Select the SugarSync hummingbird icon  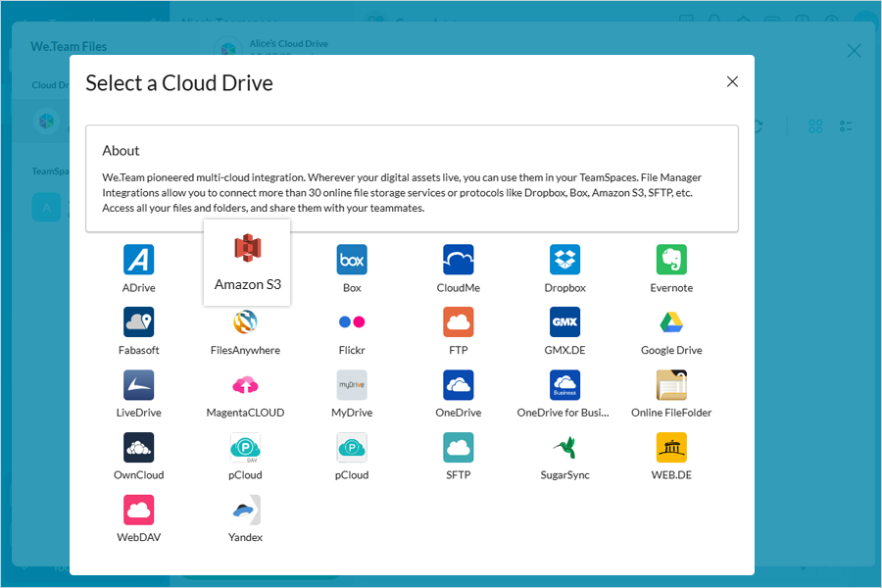564,447
